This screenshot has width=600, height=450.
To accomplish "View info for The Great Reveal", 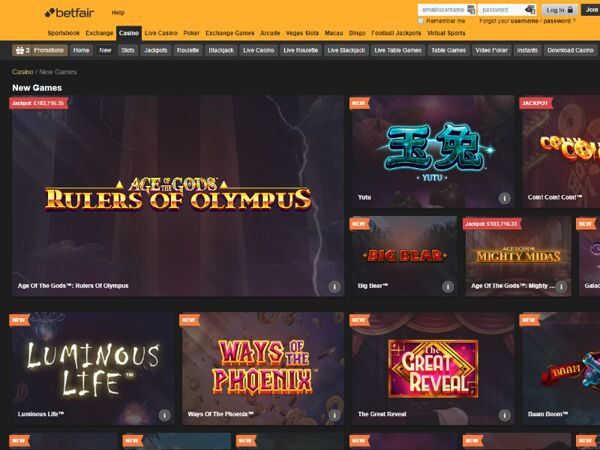I will pos(505,414).
